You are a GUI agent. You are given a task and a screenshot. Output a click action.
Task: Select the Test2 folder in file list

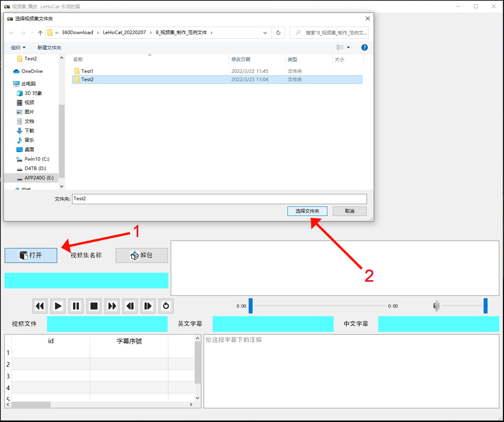(x=217, y=80)
